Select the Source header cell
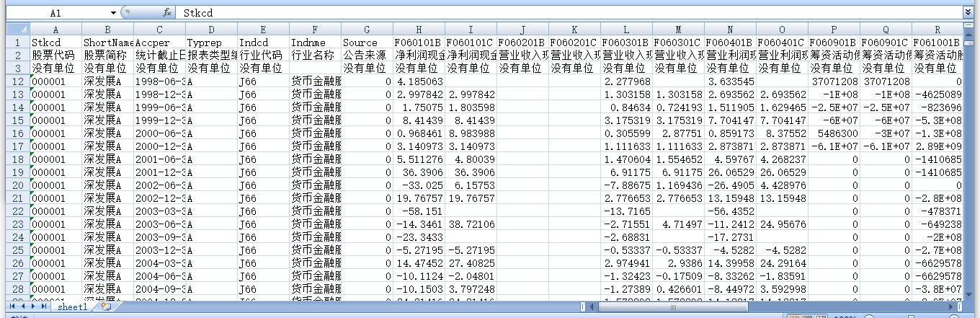 tap(367, 43)
